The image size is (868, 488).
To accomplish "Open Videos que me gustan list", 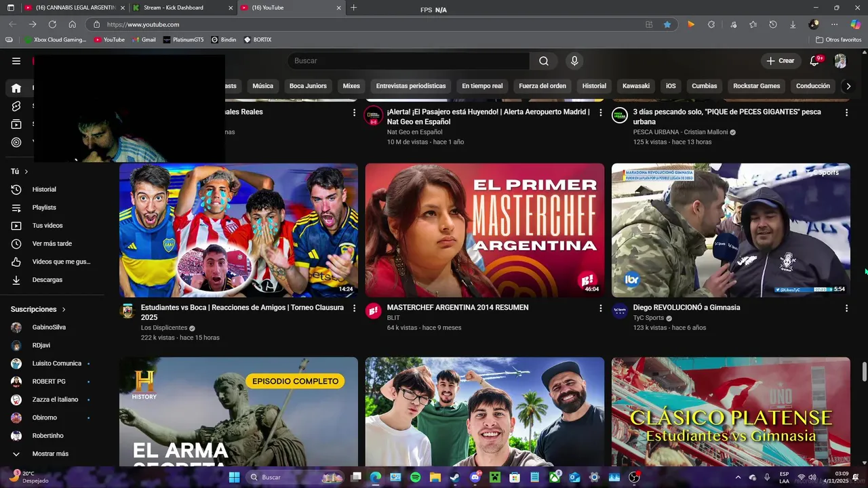I will pos(61,262).
